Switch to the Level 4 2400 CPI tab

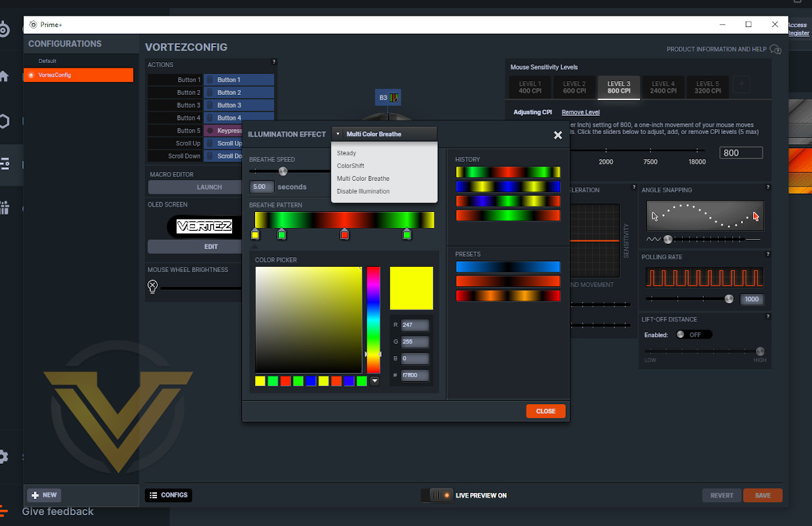pos(663,87)
